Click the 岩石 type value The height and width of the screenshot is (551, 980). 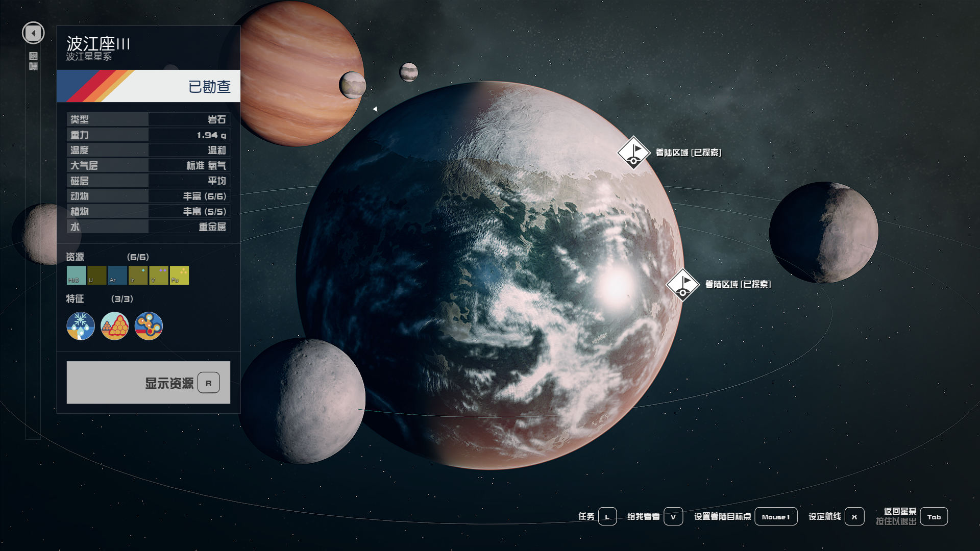click(x=217, y=119)
